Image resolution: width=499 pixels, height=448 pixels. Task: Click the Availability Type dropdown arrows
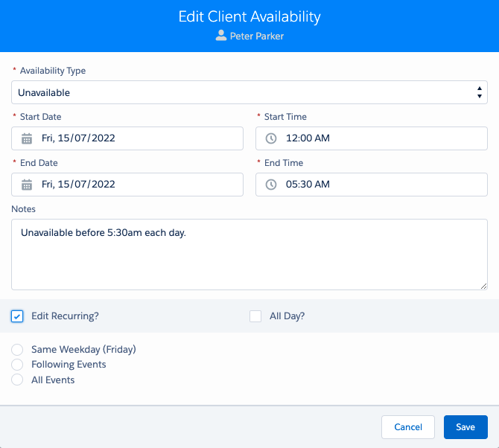[x=480, y=92]
